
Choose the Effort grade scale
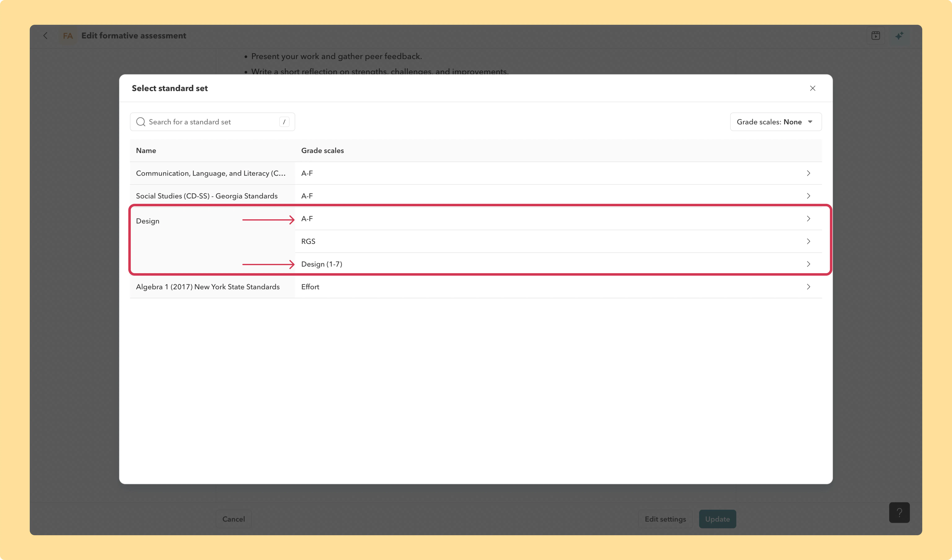(x=310, y=287)
